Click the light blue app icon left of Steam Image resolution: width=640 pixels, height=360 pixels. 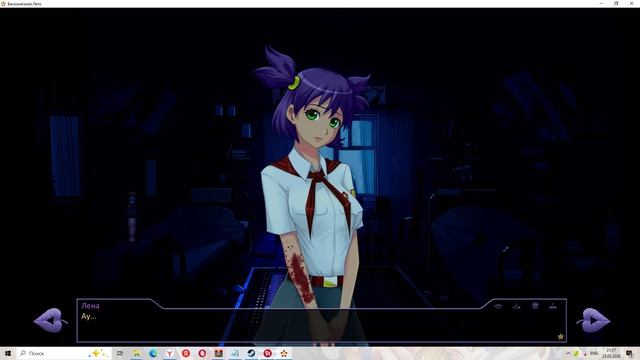tap(235, 353)
